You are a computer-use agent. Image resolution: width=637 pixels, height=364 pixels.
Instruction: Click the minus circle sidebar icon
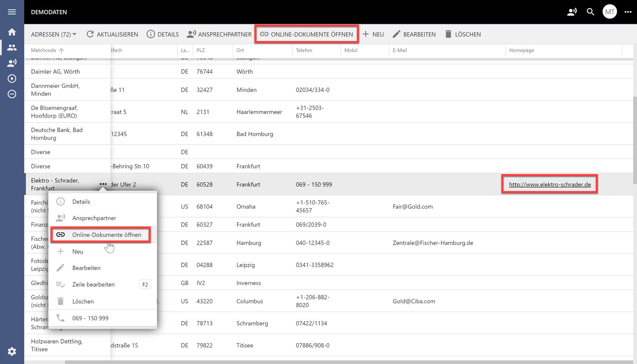point(12,94)
